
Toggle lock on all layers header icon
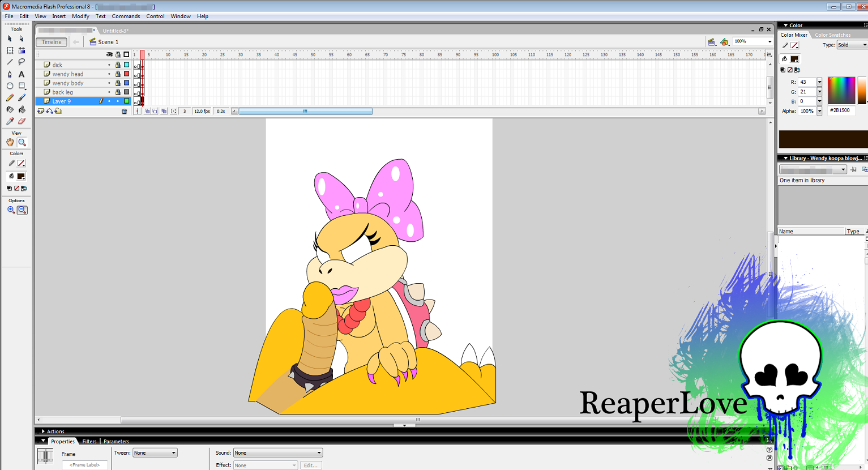[118, 54]
